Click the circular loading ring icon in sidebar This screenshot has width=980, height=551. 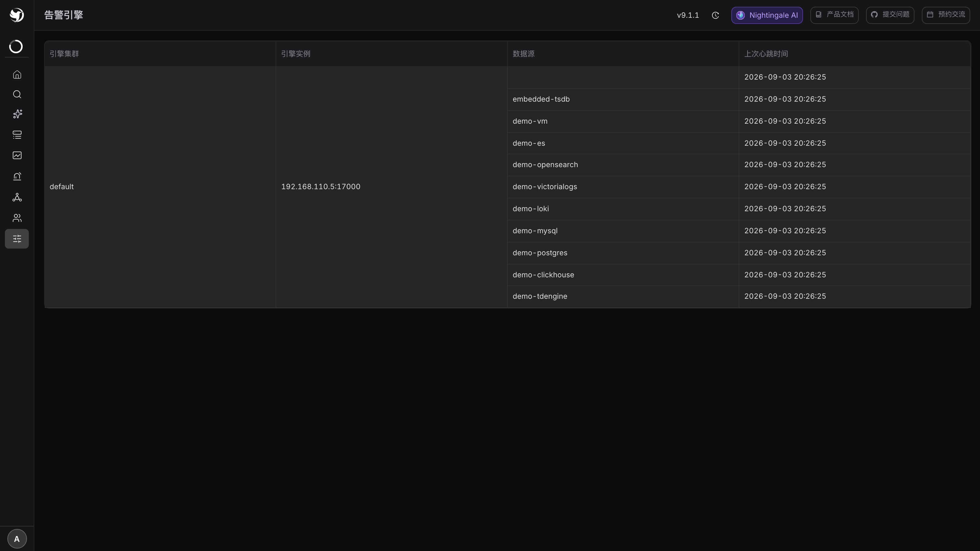click(x=16, y=47)
